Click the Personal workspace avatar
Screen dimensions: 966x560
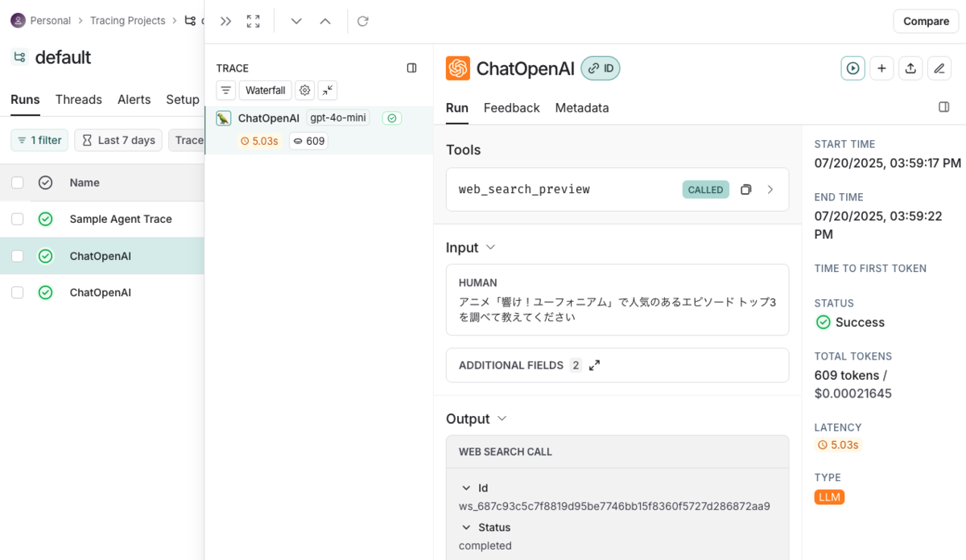[x=18, y=20]
